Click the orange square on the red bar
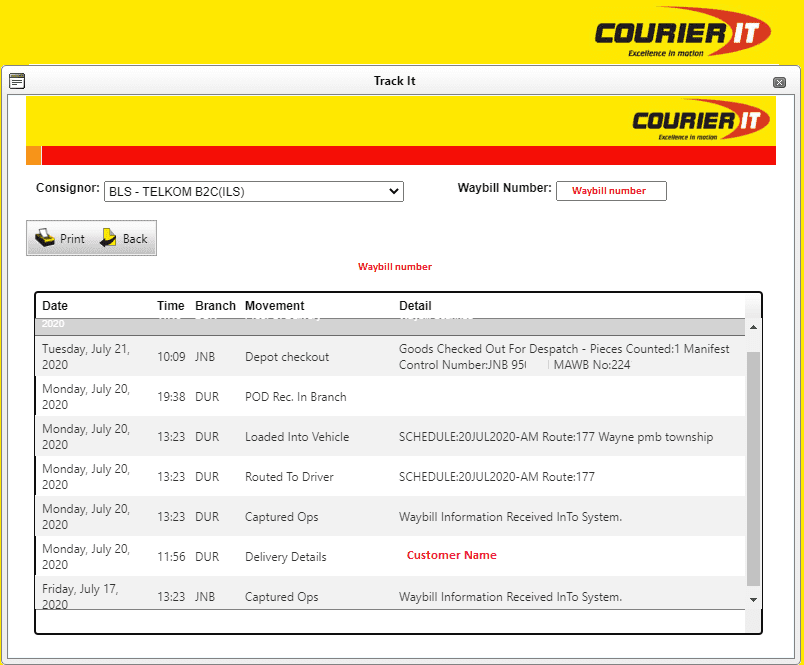 pos(33,155)
